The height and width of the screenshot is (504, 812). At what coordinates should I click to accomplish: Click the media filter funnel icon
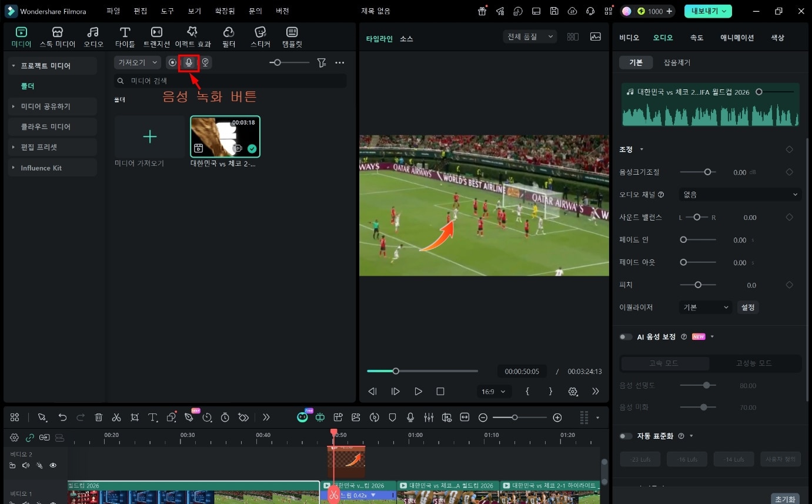click(322, 63)
